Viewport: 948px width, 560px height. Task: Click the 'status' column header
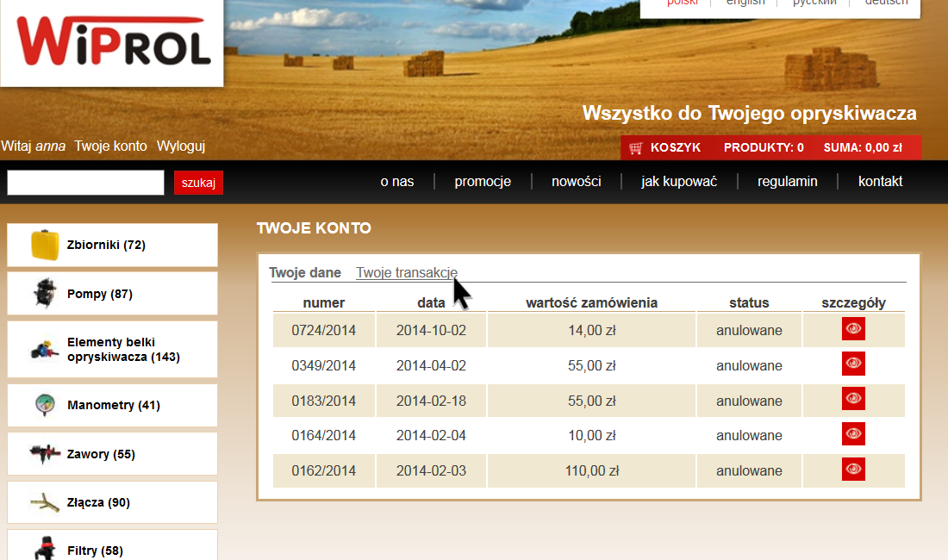[749, 302]
